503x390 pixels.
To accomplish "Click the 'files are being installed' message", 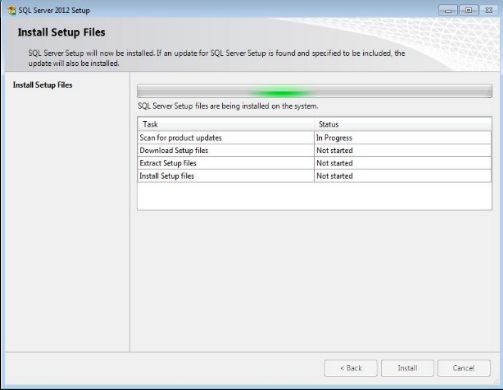I will click(228, 106).
